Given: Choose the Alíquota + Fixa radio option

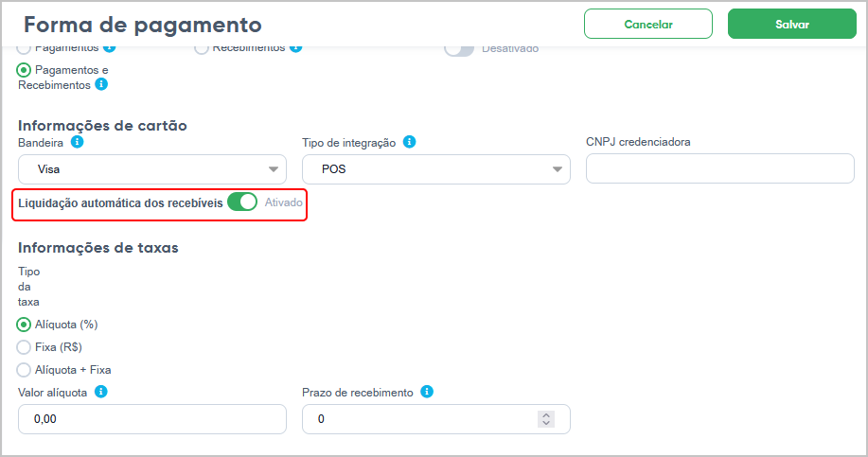Looking at the screenshot, I should 24,370.
